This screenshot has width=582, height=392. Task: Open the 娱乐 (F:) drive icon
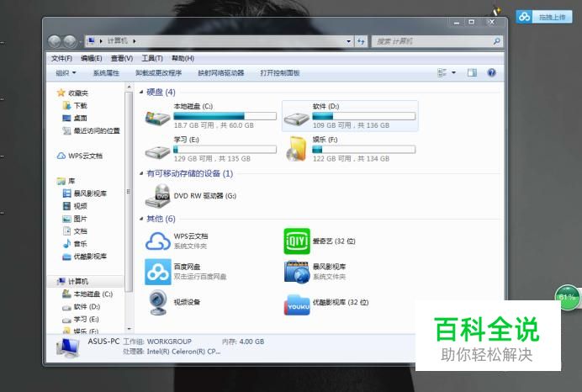coord(296,149)
